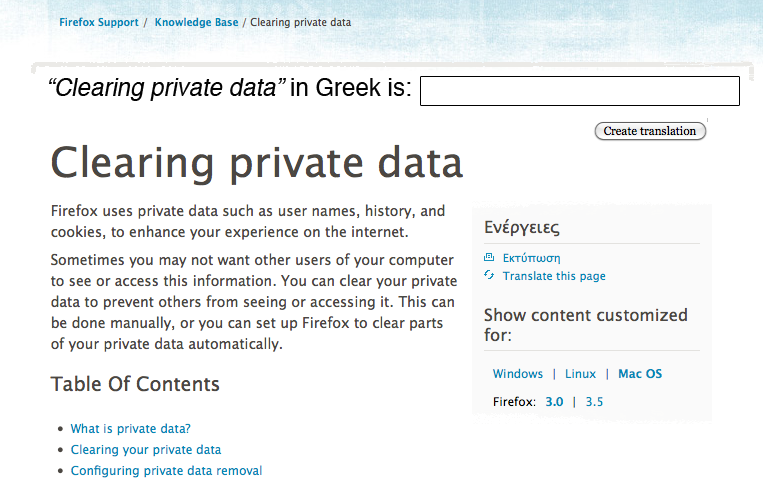Select Windows content customization
The height and width of the screenshot is (493, 763).
point(518,374)
